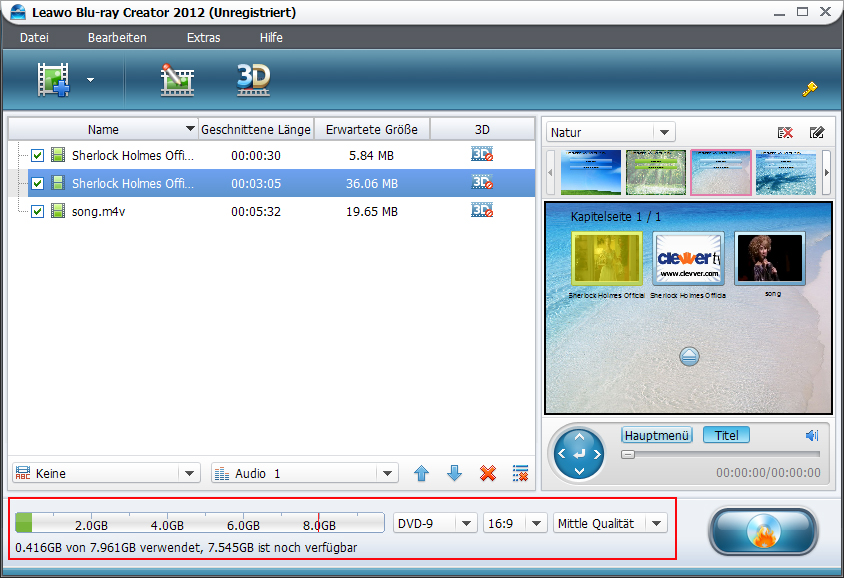The width and height of the screenshot is (844, 578).
Task: Click the song chapter thumbnail
Action: tap(770, 258)
